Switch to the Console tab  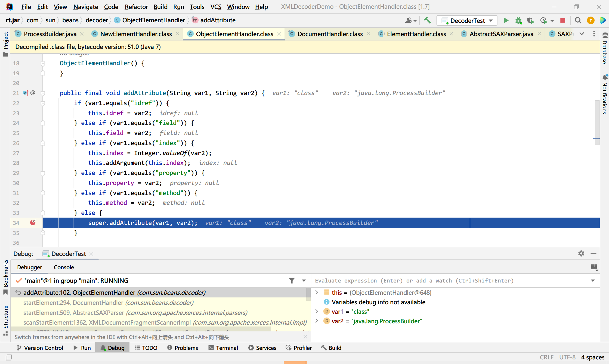[x=64, y=267]
